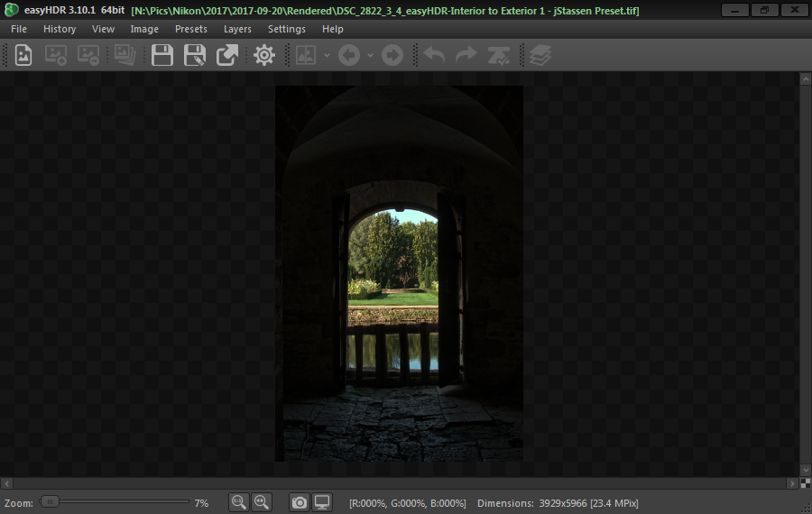Viewport: 812px width, 514px height.
Task: Click the Layers stack toolbar icon
Action: pyautogui.click(x=540, y=55)
